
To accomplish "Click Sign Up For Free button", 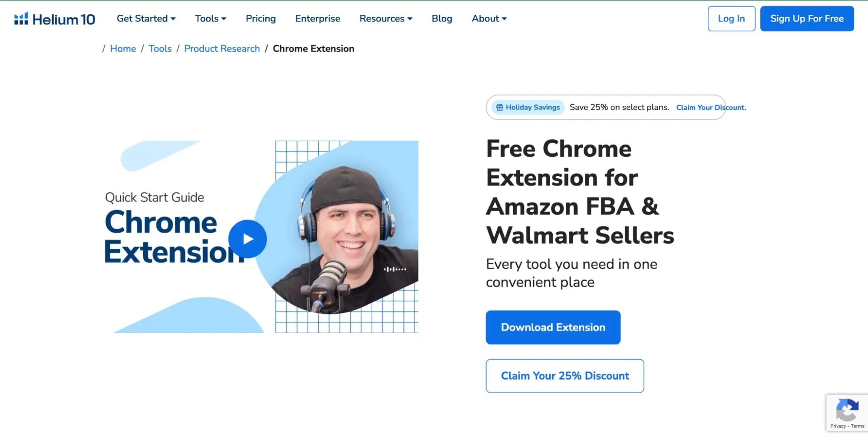I will coord(807,19).
